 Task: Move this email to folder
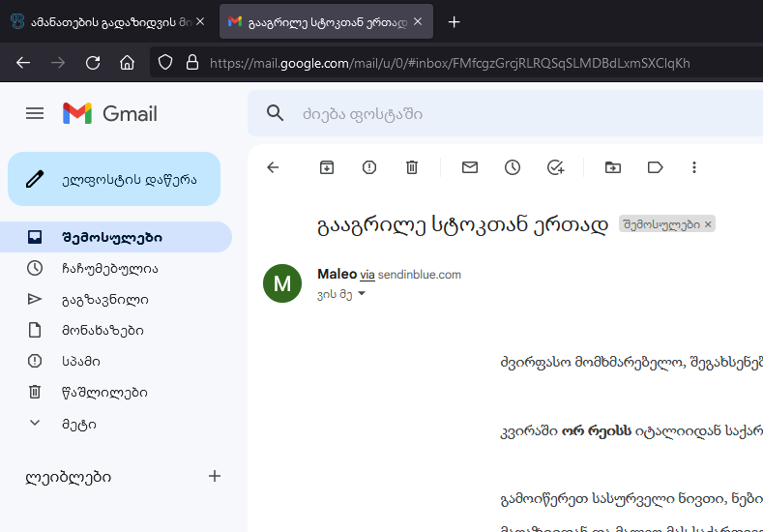tap(613, 167)
